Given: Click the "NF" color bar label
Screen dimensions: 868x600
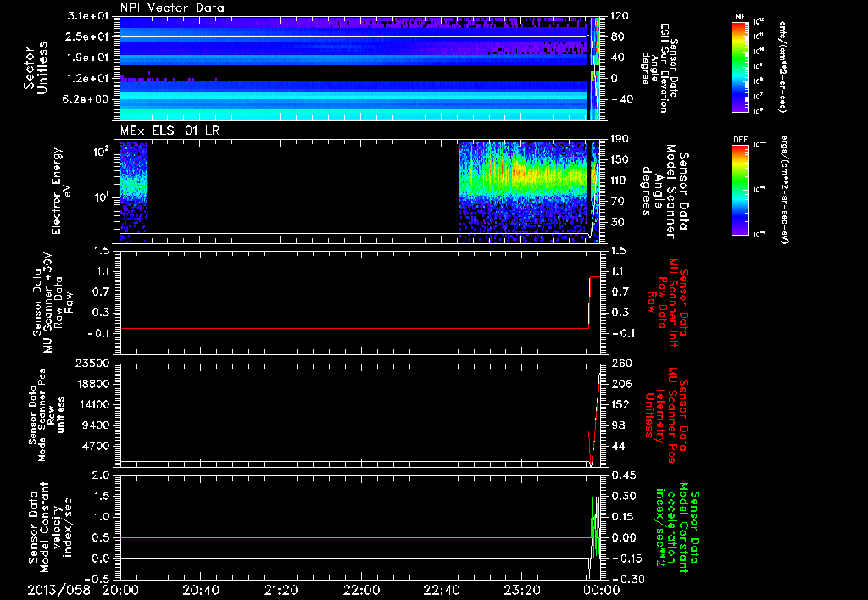Looking at the screenshot, I should click(741, 17).
